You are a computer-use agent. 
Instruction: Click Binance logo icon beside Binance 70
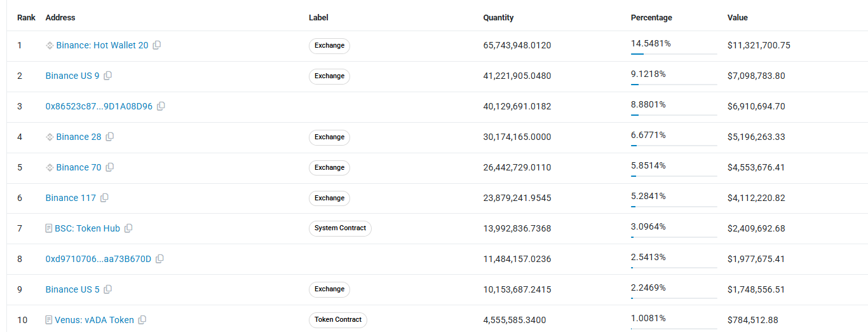pyautogui.click(x=50, y=167)
